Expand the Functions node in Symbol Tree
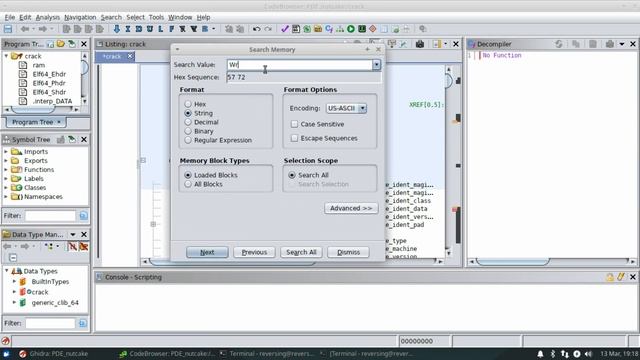The width and height of the screenshot is (640, 360). pos(6,169)
